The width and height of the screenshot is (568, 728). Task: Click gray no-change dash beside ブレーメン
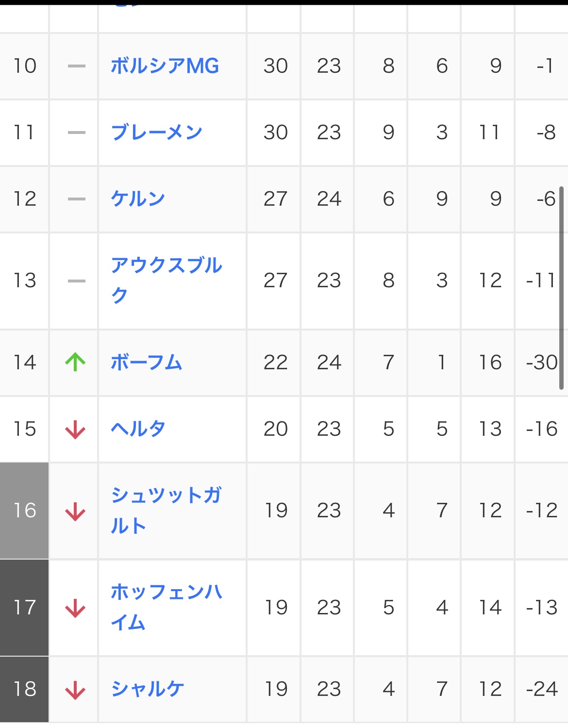click(77, 132)
